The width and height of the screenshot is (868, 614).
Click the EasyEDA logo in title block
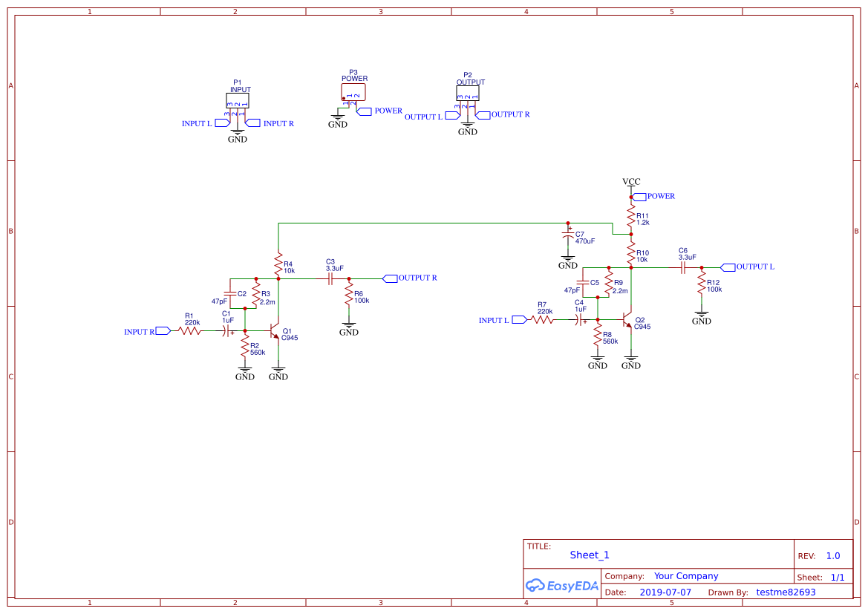tap(562, 586)
